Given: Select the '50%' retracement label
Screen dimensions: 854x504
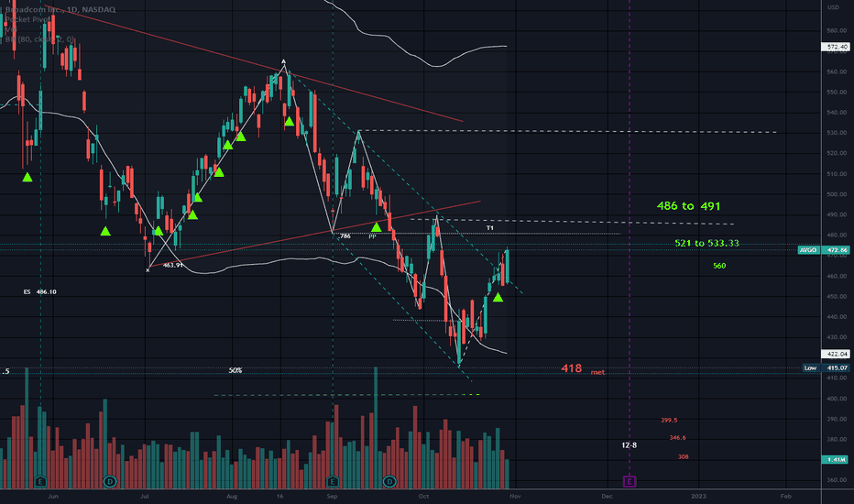Looking at the screenshot, I should pyautogui.click(x=235, y=370).
